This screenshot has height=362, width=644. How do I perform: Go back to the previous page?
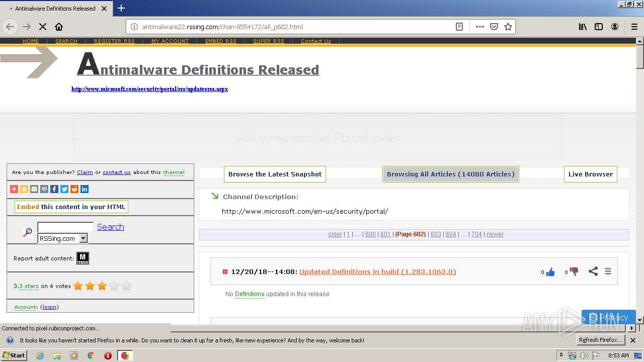point(10,27)
